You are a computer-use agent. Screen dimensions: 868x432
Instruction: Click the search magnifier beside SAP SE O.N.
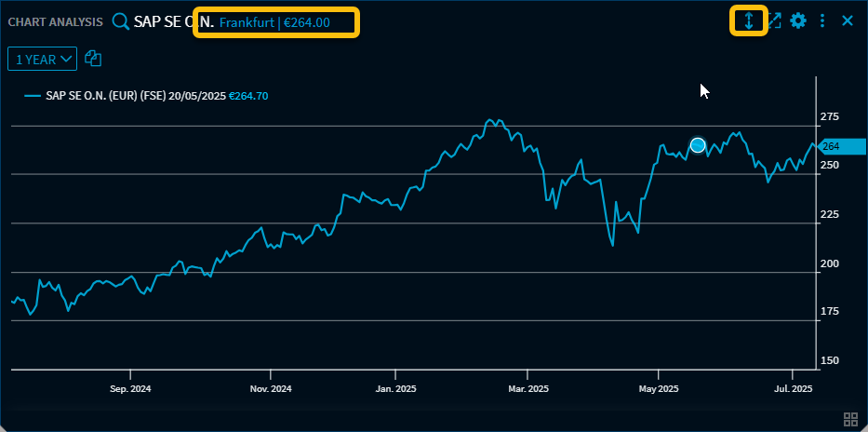(x=120, y=21)
